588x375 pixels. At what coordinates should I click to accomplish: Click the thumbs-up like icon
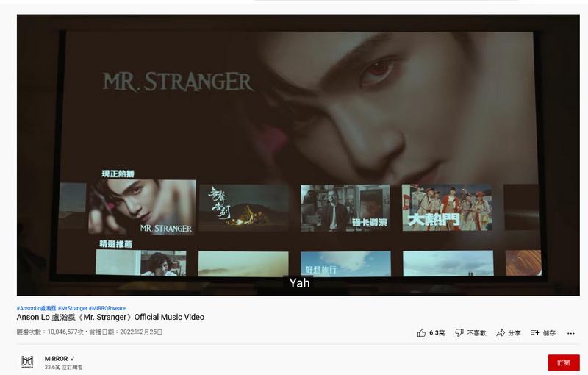coord(421,332)
